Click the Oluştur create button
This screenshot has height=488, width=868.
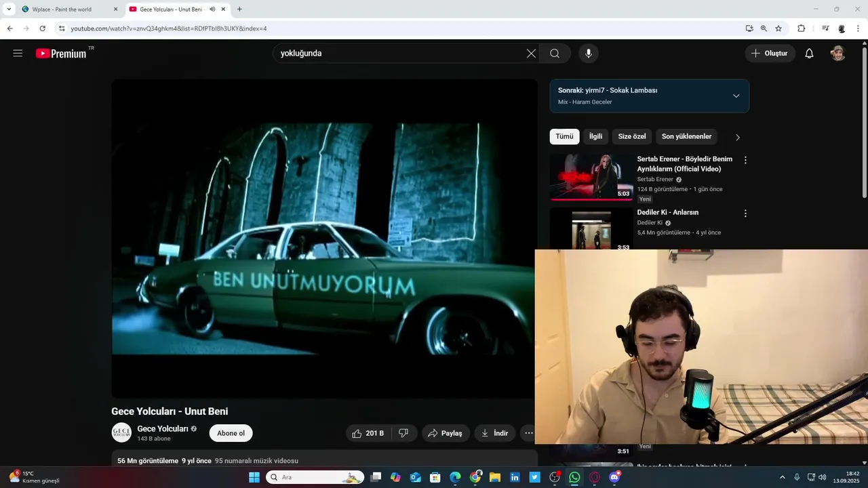770,54
